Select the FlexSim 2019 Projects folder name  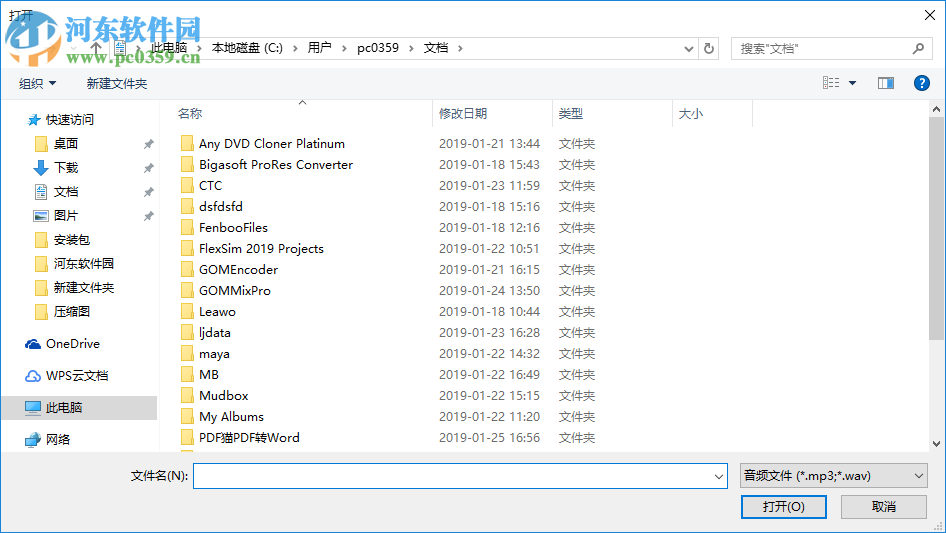click(261, 248)
